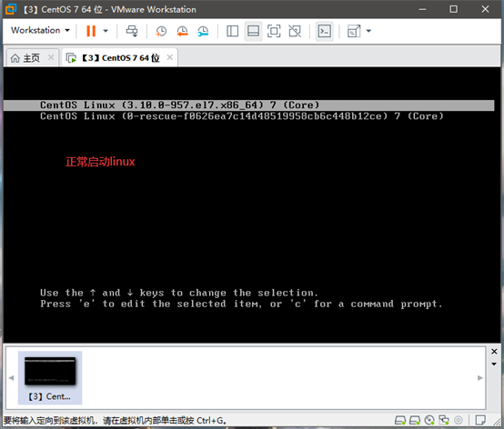This screenshot has height=429, width=504.
Task: Click the message log status icon
Action: pyautogui.click(x=480, y=420)
